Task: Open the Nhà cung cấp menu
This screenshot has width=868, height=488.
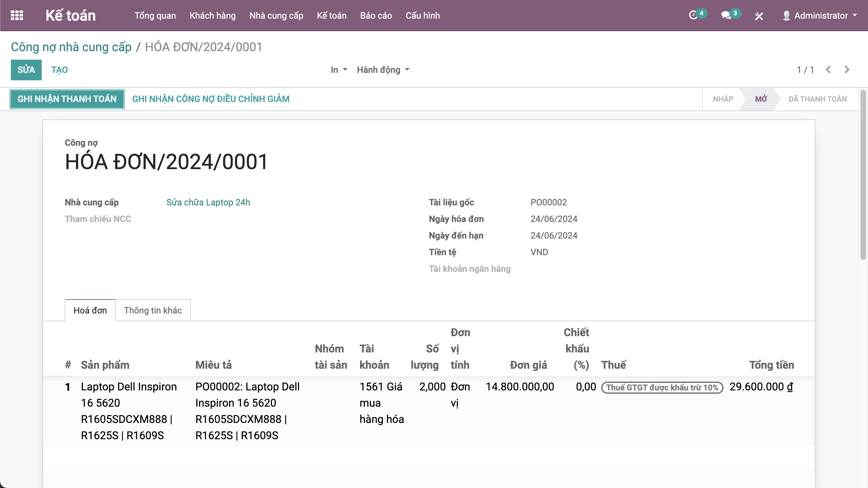Action: pyautogui.click(x=276, y=16)
